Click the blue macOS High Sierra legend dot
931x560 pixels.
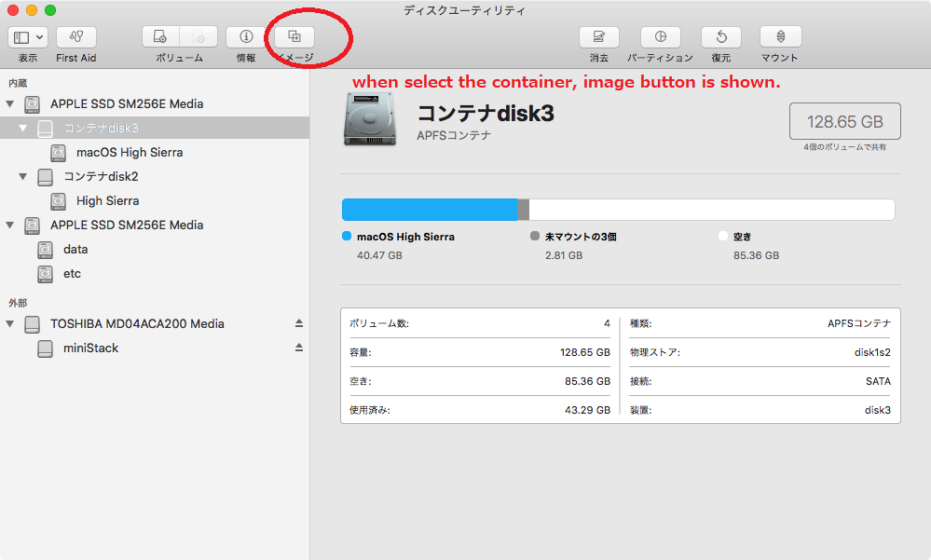click(x=347, y=236)
